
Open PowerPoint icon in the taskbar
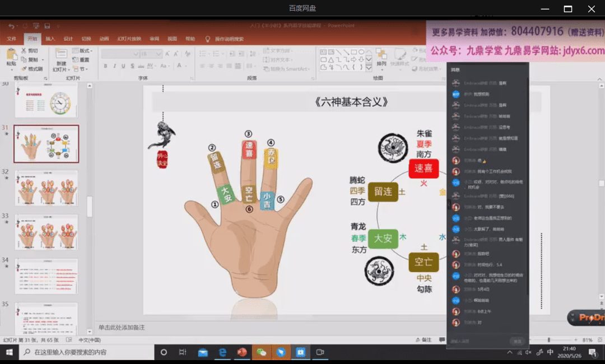(242, 352)
